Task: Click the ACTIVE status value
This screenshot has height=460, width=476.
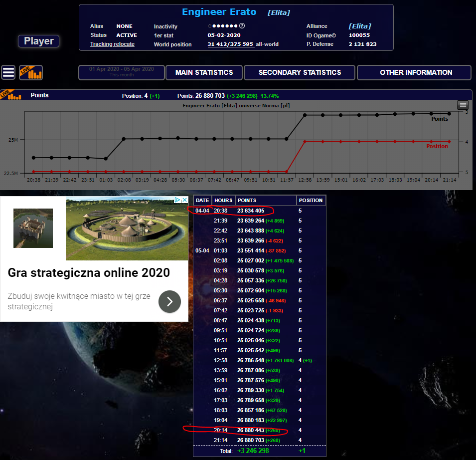Action: (x=127, y=35)
